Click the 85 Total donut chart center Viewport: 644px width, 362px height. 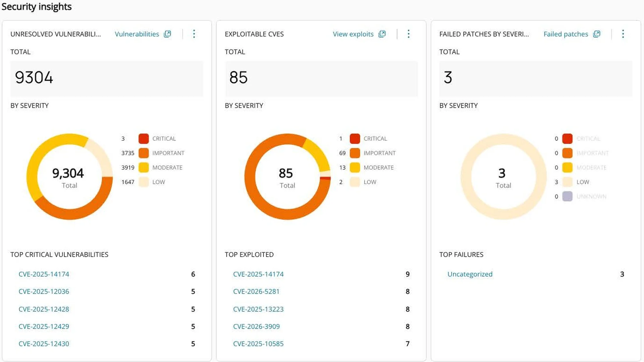[287, 177]
